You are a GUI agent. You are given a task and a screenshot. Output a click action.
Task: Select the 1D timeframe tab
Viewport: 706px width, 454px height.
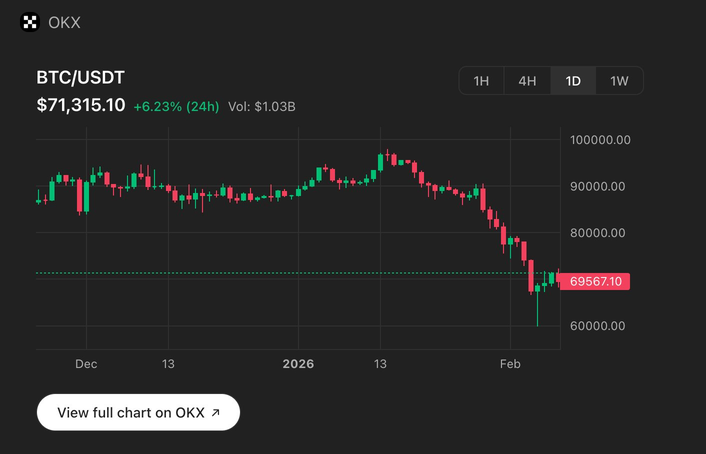pos(573,81)
